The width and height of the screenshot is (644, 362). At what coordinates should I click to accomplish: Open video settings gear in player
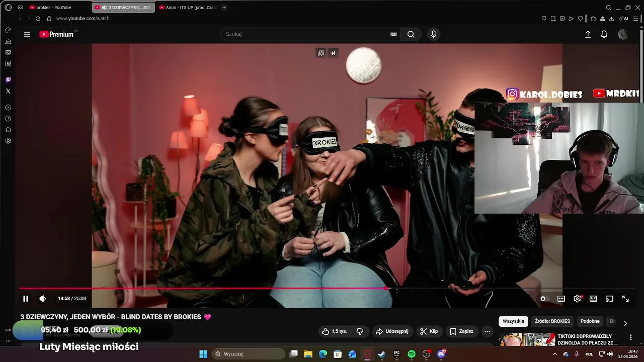578,299
